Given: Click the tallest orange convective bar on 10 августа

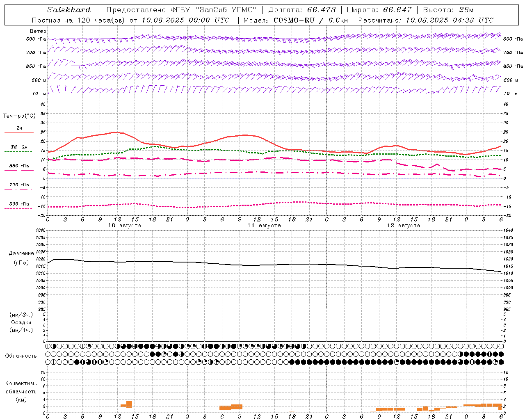Looking at the screenshot, I should coord(129,404).
